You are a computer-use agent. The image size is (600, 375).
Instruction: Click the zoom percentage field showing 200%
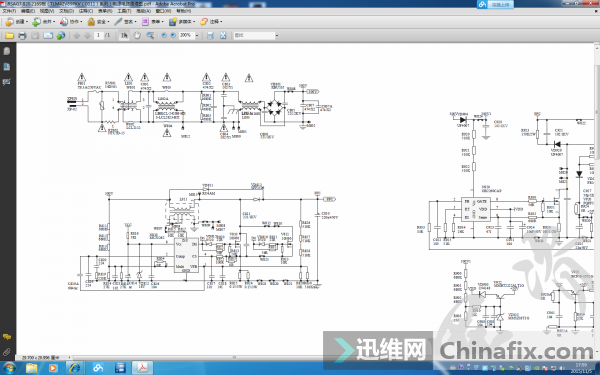click(187, 36)
